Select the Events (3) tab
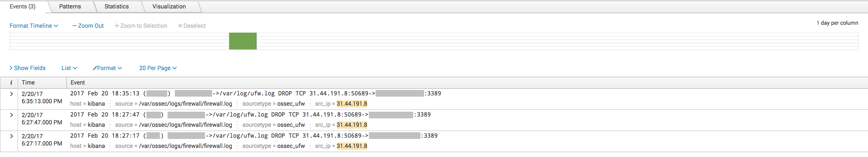Viewport: 868px width, 157px height. coord(23,6)
